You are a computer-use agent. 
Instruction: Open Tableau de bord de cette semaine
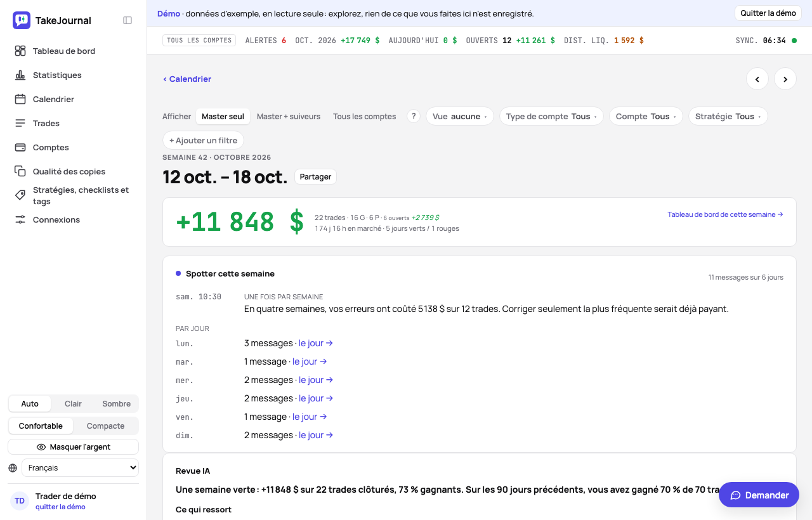tap(725, 214)
